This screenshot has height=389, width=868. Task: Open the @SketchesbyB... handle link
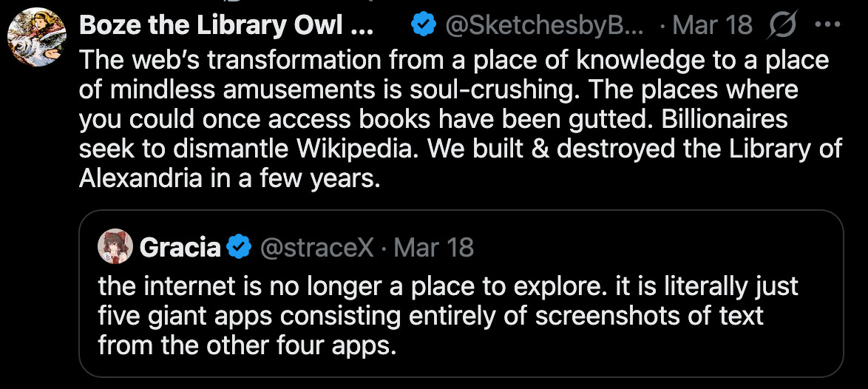coord(545,25)
